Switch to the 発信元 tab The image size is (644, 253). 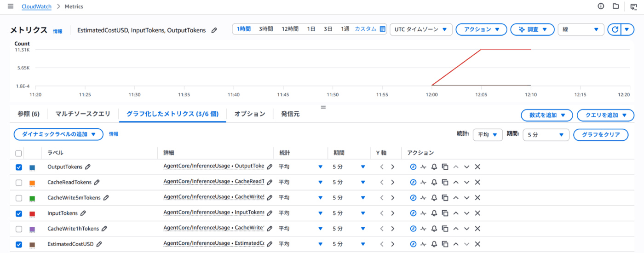point(290,114)
